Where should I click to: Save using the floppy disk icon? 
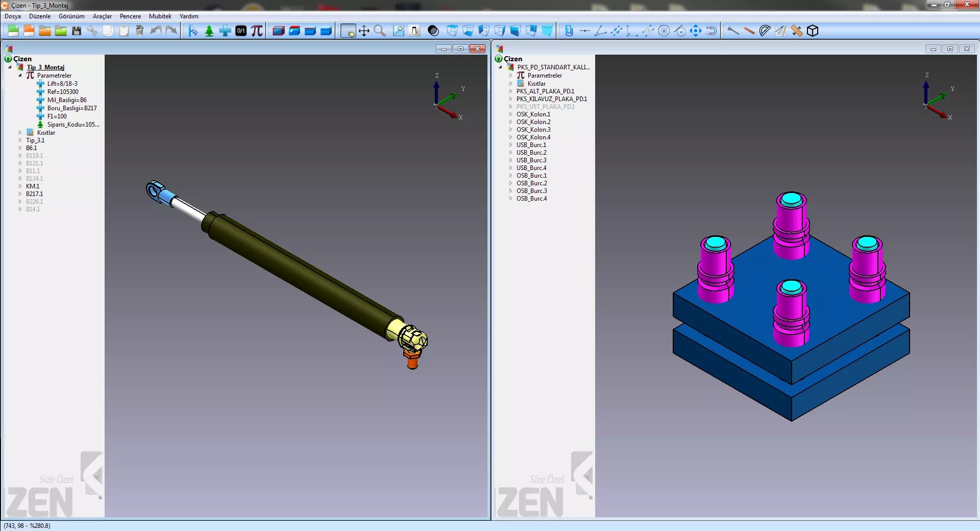(x=77, y=31)
